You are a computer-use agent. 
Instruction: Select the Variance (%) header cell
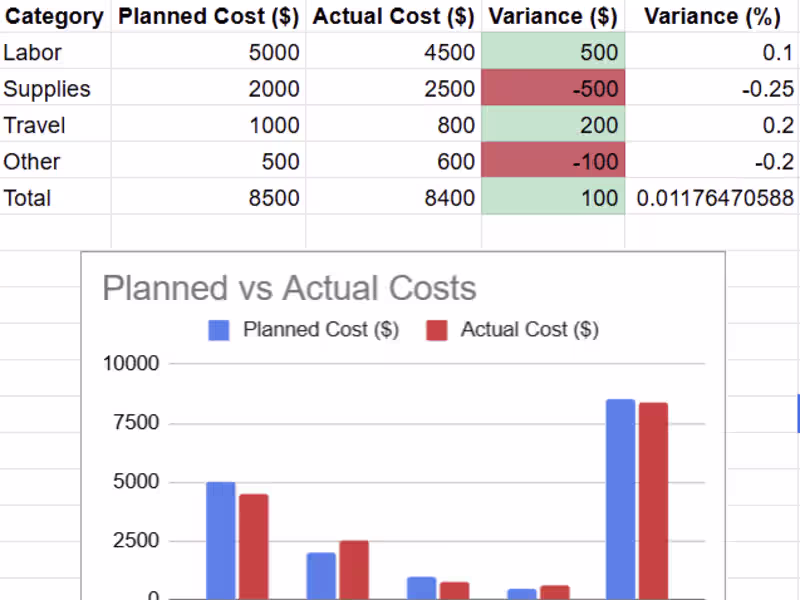tap(711, 16)
